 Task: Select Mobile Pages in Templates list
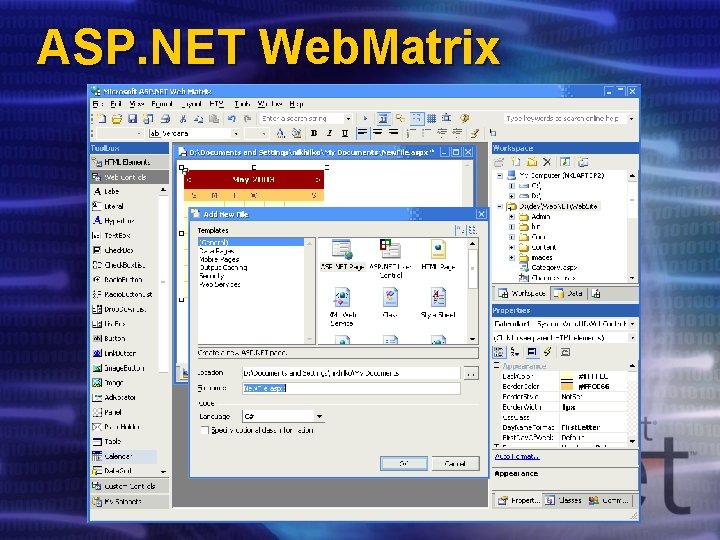[219, 259]
